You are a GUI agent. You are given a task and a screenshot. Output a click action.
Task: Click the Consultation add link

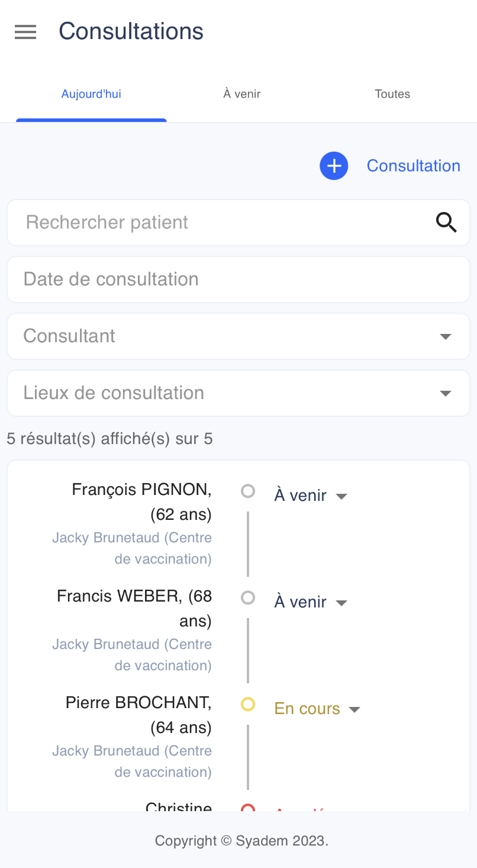(414, 166)
